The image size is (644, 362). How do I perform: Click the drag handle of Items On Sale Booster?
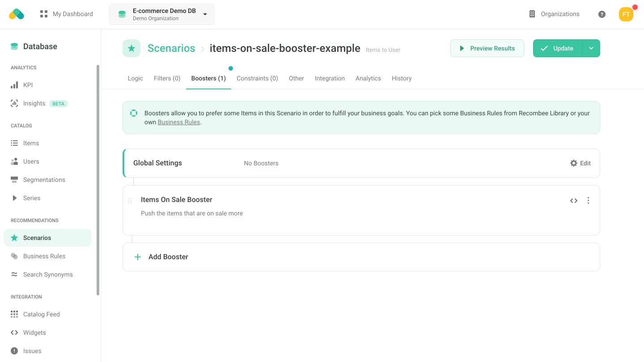pyautogui.click(x=130, y=201)
